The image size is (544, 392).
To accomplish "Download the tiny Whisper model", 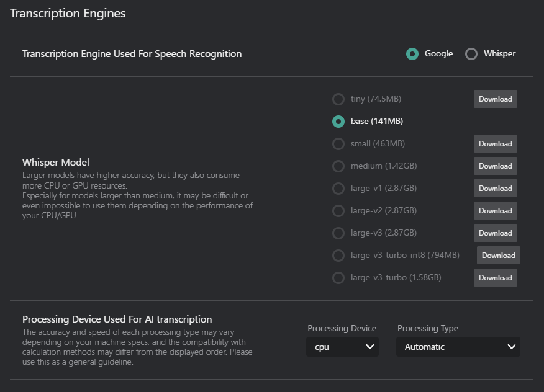I will 495,99.
